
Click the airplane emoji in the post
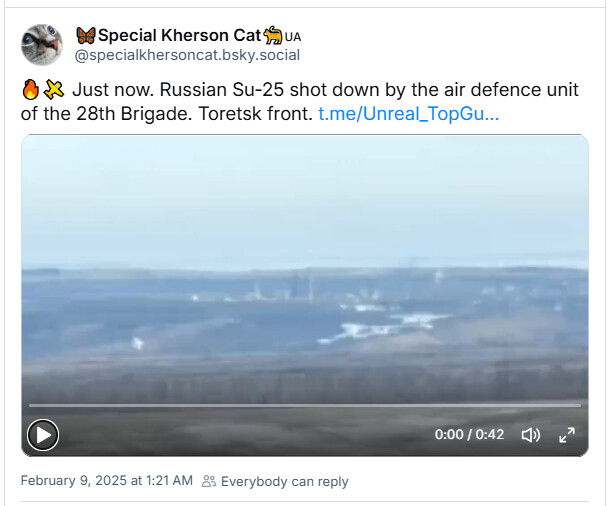coord(54,89)
